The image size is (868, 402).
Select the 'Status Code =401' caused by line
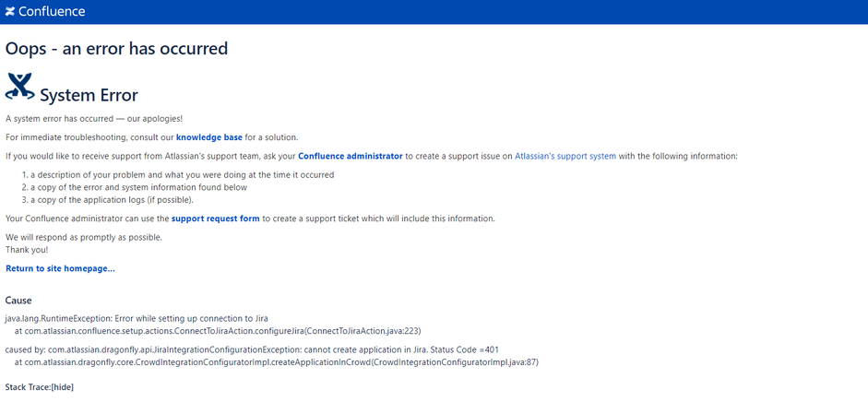pyautogui.click(x=253, y=349)
